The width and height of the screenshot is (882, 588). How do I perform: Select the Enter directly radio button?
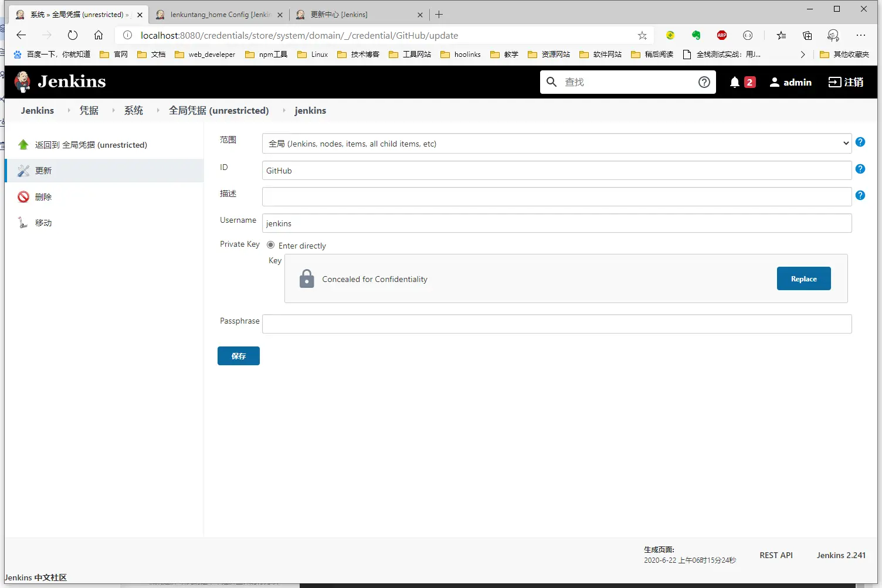point(270,245)
